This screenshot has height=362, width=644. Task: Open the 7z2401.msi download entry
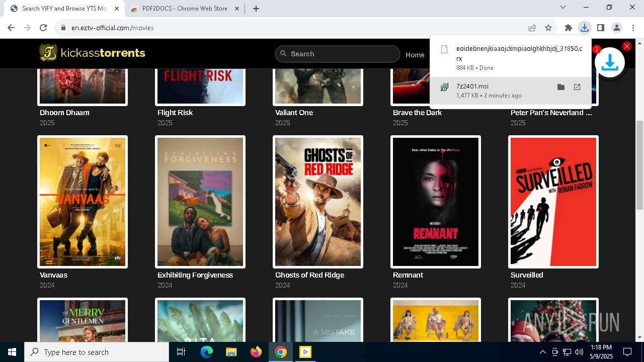click(511, 90)
